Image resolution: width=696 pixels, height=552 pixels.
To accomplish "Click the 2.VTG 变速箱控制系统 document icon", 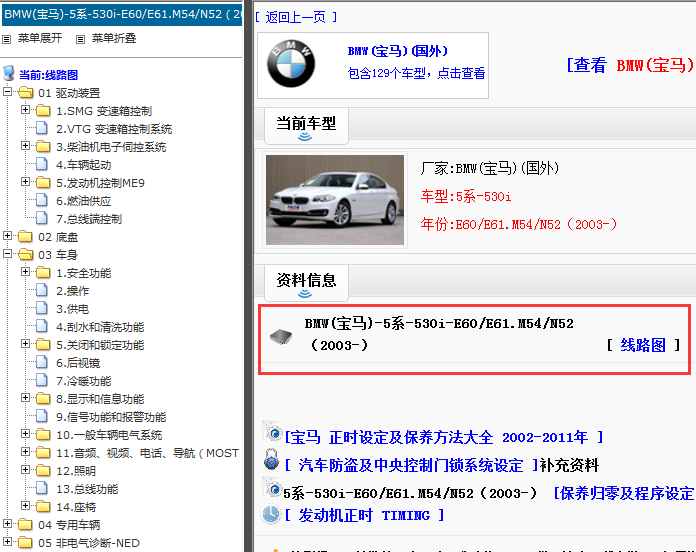I will click(x=42, y=128).
